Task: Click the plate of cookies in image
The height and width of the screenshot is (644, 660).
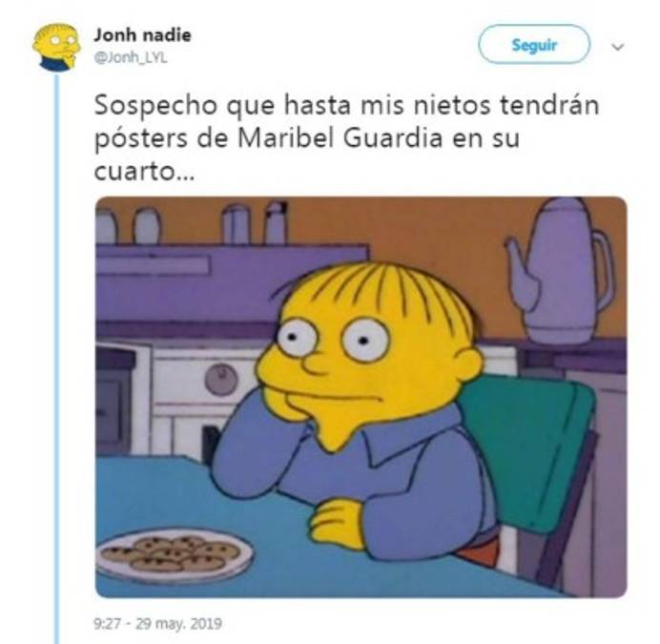Action: [x=174, y=554]
